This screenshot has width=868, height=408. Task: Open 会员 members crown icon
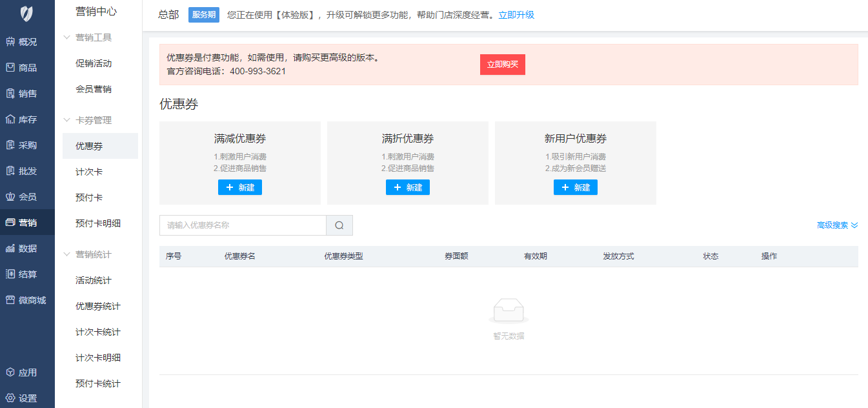point(10,197)
